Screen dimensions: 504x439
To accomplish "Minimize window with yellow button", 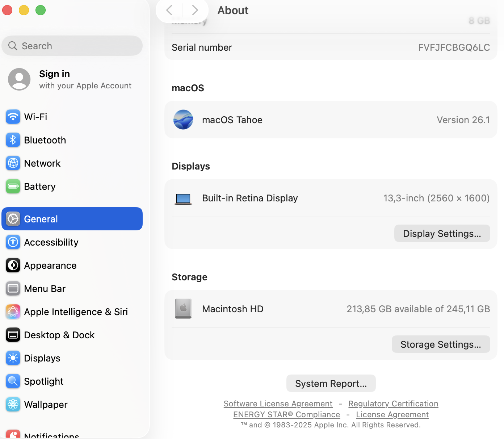I will [x=24, y=10].
